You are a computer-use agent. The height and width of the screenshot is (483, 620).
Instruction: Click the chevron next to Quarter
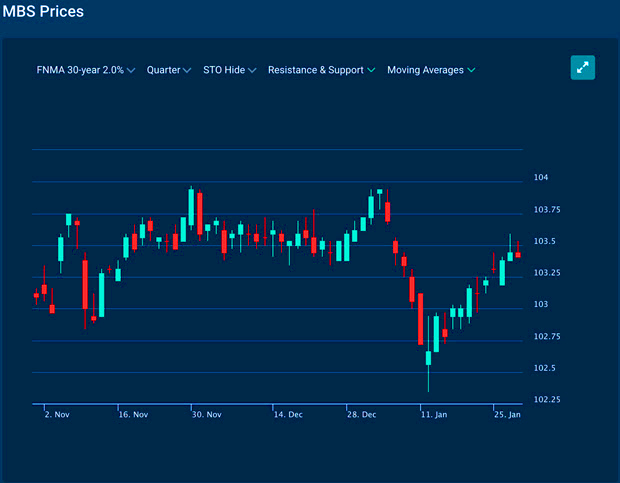point(187,70)
